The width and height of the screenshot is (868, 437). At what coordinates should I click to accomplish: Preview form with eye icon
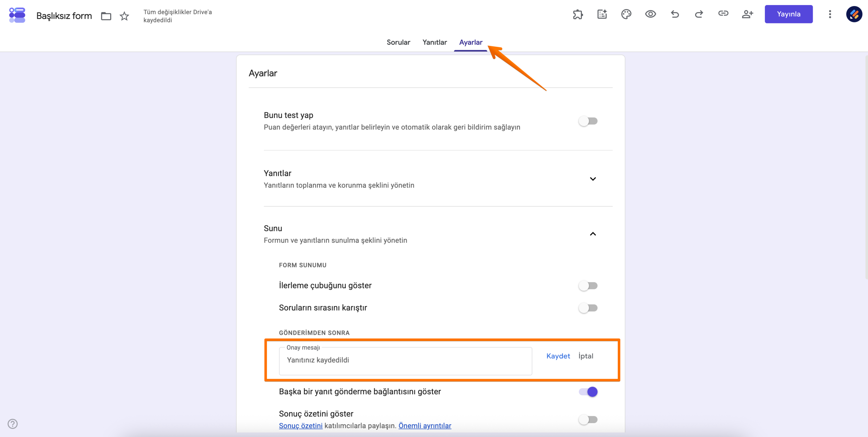pos(650,14)
